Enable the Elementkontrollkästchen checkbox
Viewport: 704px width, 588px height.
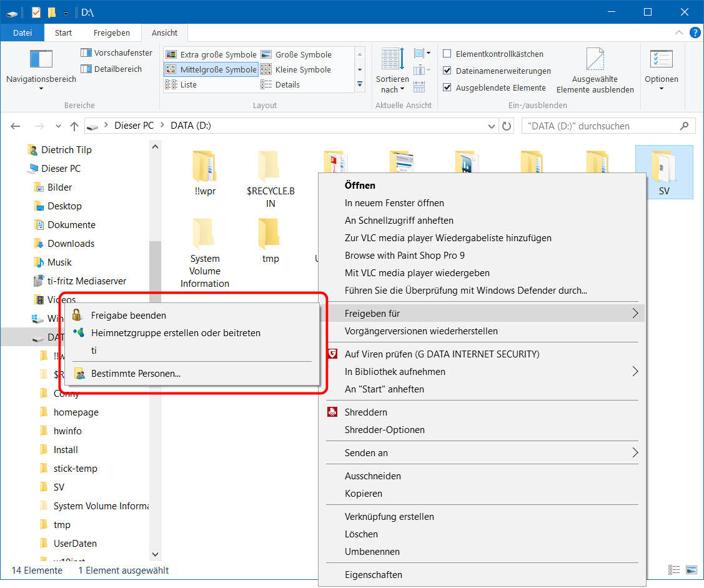pyautogui.click(x=447, y=54)
